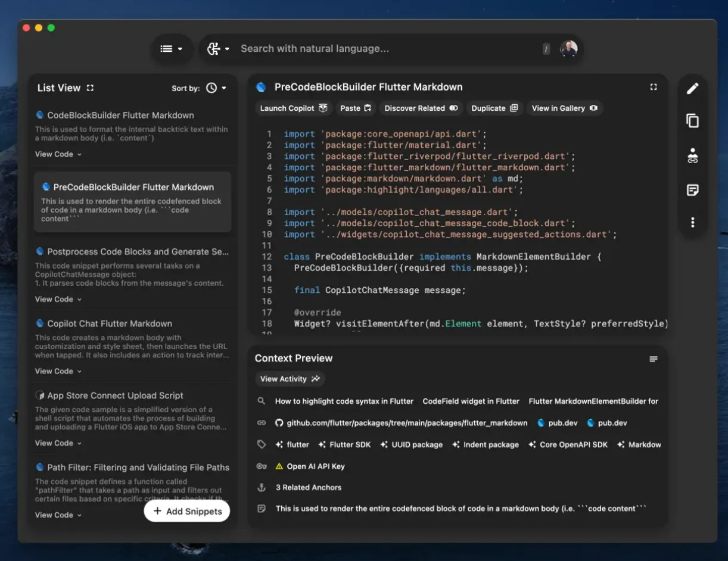This screenshot has width=728, height=561.
Task: Click the shell icon on App Store Connect
Action: tap(39, 395)
